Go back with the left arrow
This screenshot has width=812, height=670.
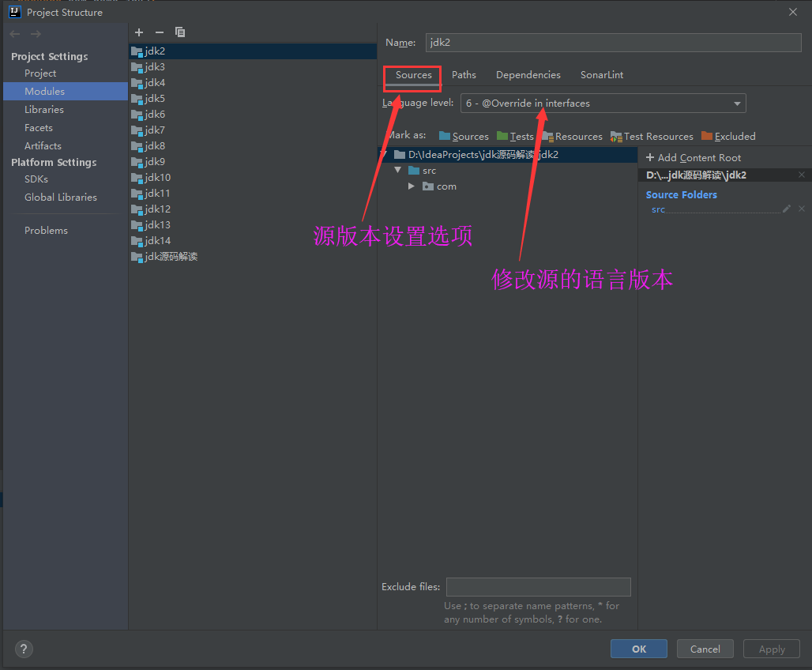[x=14, y=34]
